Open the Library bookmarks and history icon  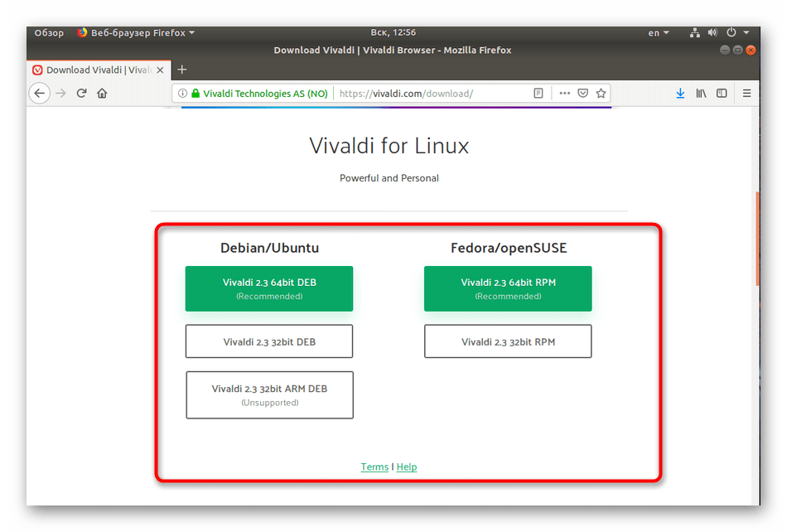[x=701, y=94]
